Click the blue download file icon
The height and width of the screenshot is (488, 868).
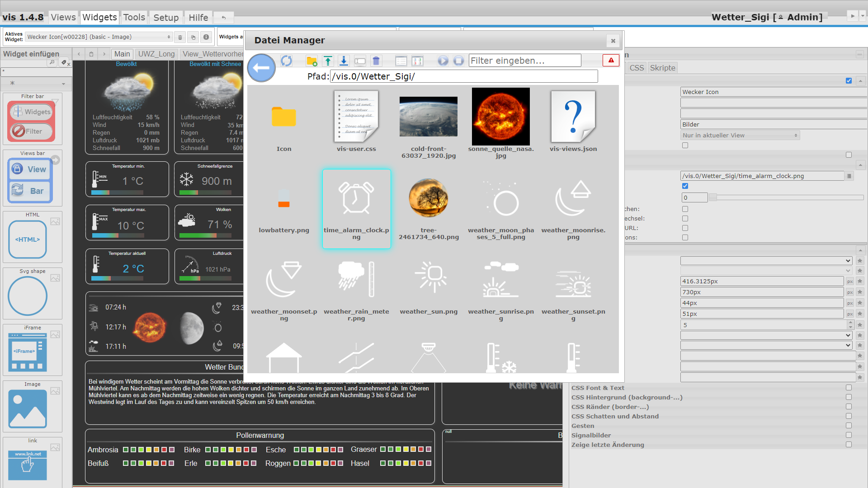coord(344,61)
